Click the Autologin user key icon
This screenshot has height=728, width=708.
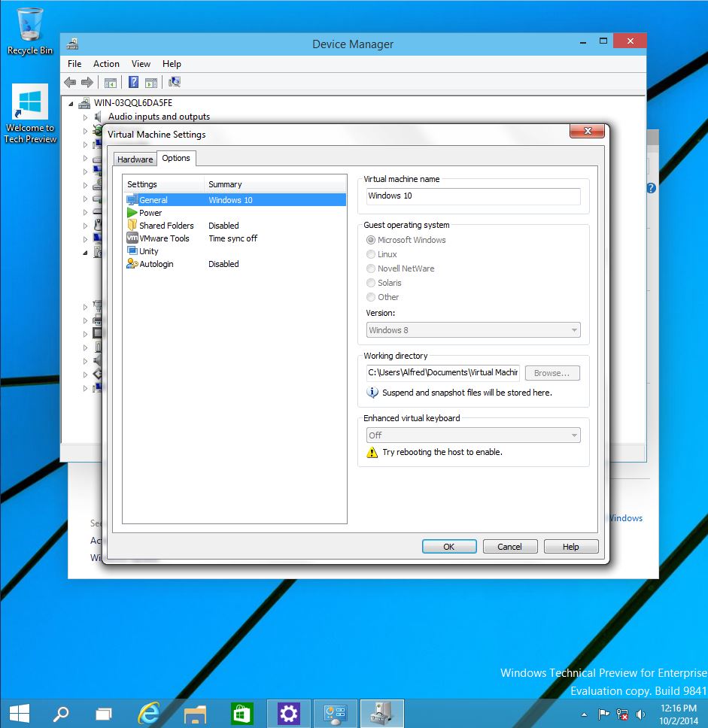(x=132, y=264)
